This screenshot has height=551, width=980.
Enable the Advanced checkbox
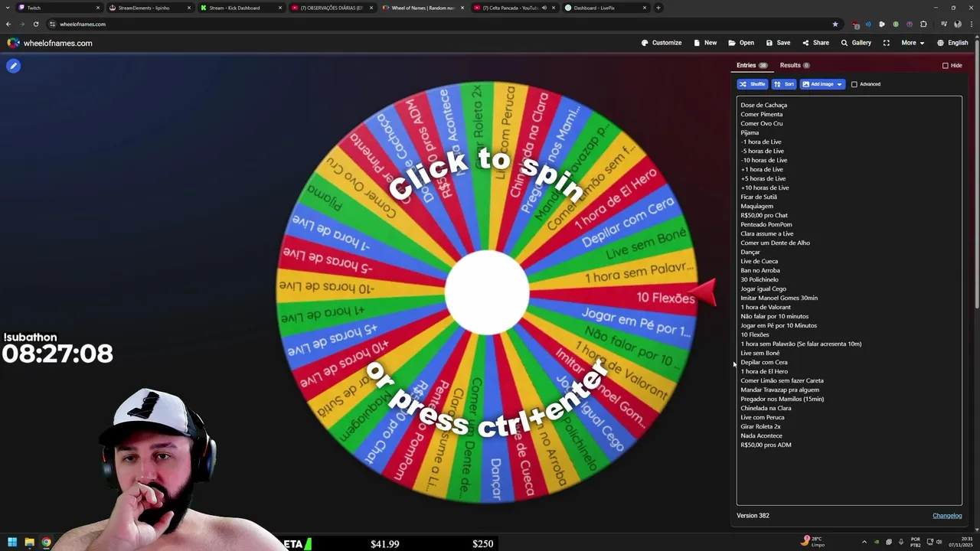coord(854,84)
